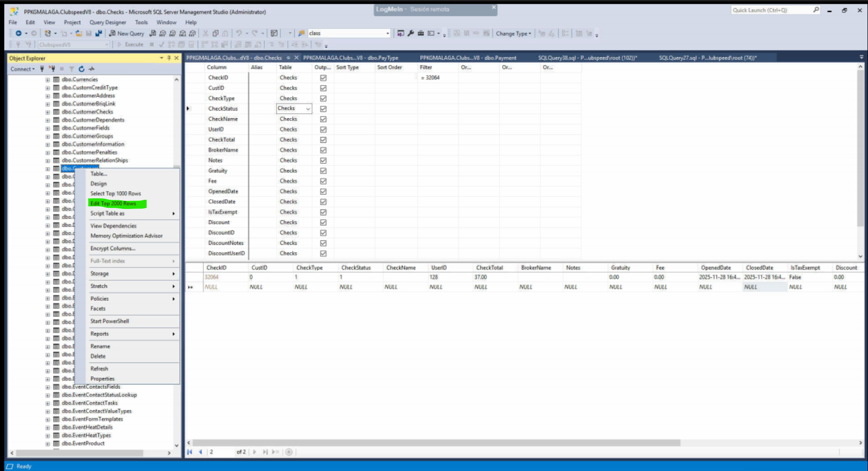Toggle Output checkbox for DiscountNotes row

pyautogui.click(x=323, y=243)
